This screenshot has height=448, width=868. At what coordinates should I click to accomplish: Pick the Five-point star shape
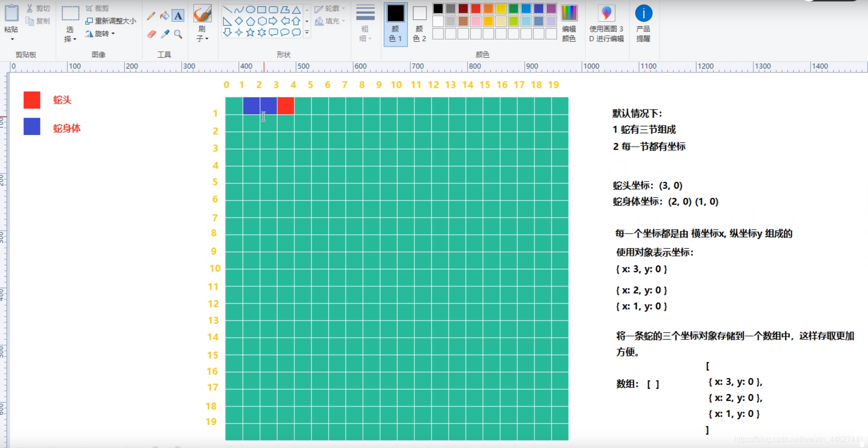pos(250,32)
